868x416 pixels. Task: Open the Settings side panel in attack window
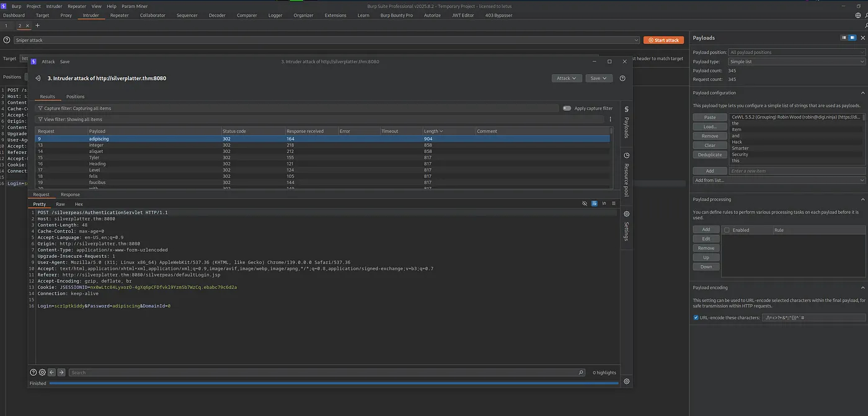626,227
